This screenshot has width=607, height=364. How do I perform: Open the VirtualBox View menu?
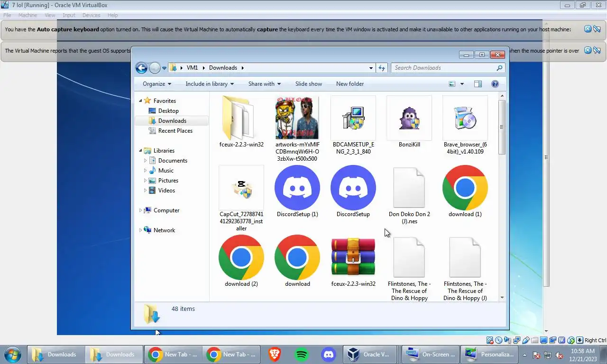pyautogui.click(x=50, y=15)
